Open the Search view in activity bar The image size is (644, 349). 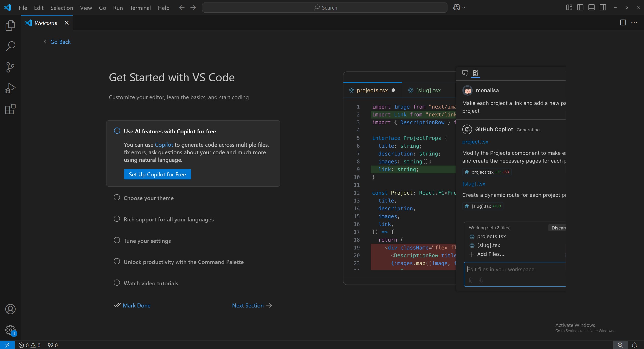[x=10, y=46]
